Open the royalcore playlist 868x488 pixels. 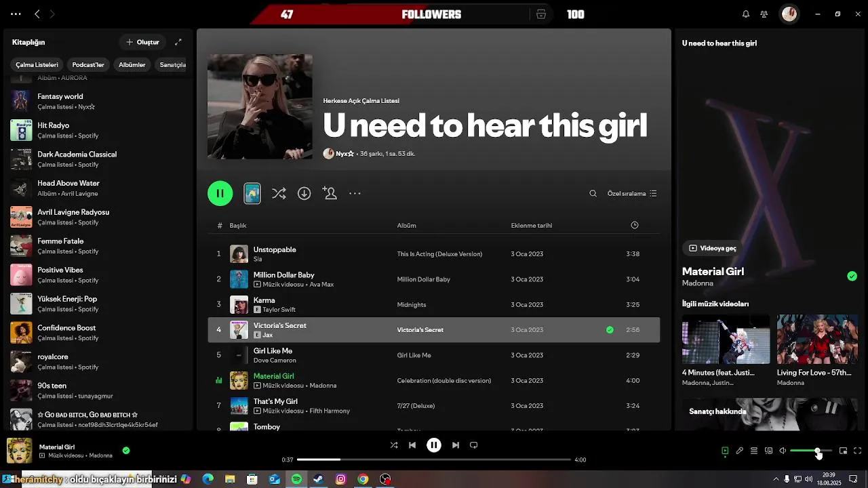(98, 361)
